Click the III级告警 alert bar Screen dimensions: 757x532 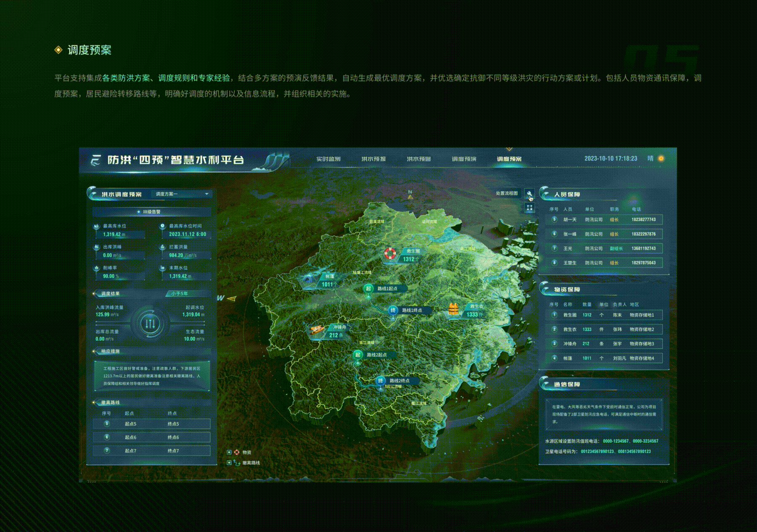152,212
